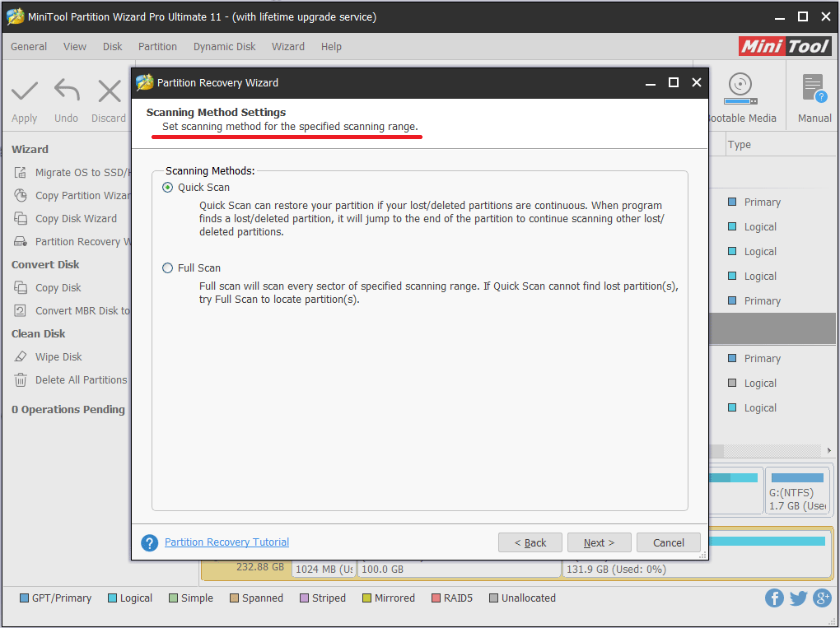Click the Scanning Method Settings heading
Image resolution: width=840 pixels, height=628 pixels.
point(216,113)
